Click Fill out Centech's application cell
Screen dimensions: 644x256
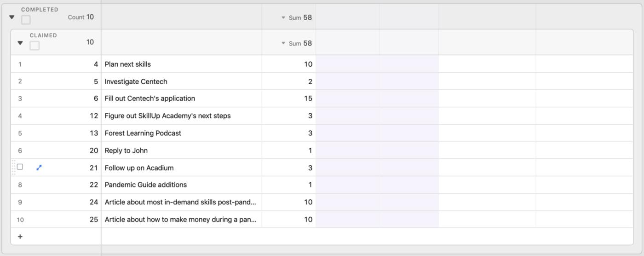click(181, 99)
